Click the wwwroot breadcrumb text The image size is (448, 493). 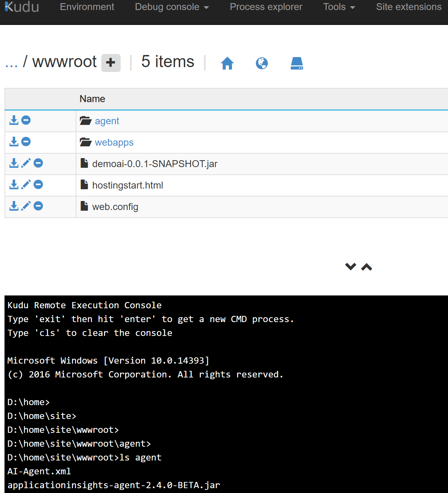pyautogui.click(x=64, y=62)
